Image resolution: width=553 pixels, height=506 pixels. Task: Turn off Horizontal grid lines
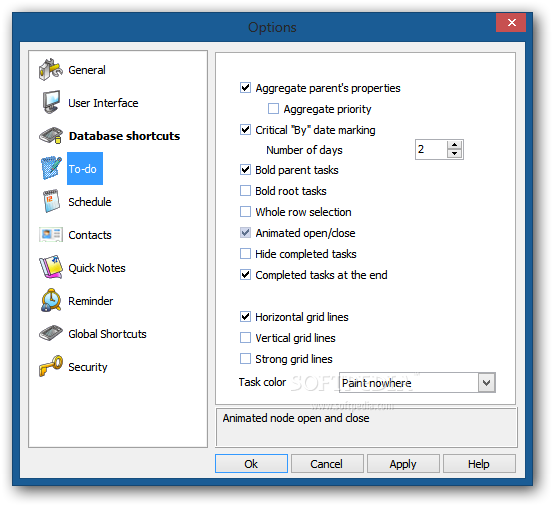[245, 316]
